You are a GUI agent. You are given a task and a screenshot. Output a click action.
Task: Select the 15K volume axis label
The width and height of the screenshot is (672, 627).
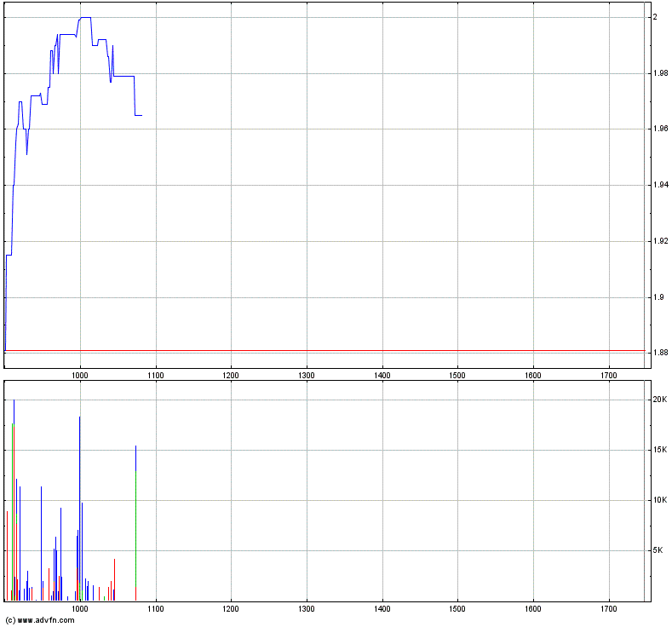(x=658, y=450)
